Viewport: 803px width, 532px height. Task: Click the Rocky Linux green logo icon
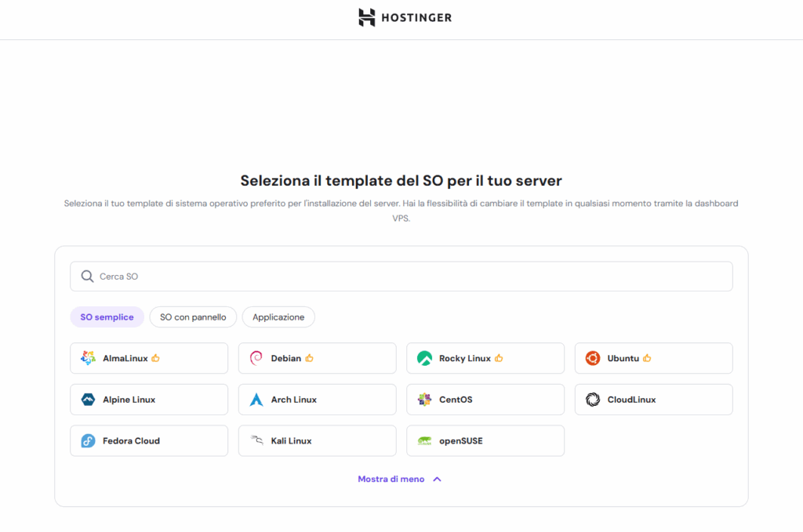(424, 358)
